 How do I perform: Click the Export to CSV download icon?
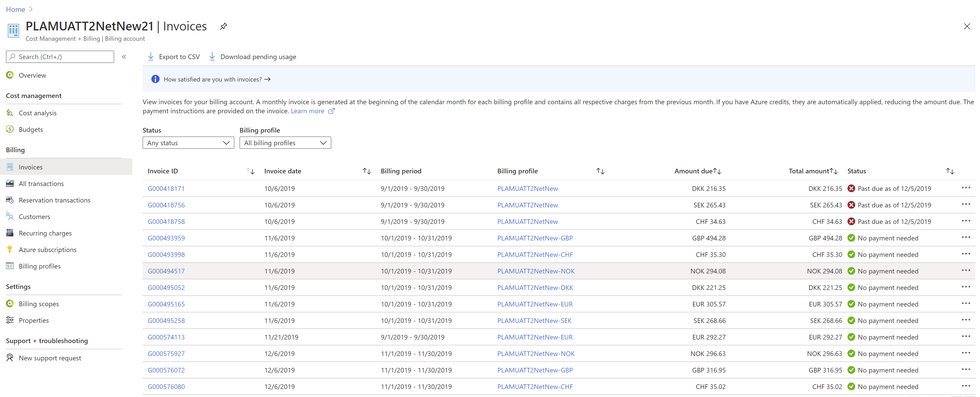pyautogui.click(x=151, y=56)
